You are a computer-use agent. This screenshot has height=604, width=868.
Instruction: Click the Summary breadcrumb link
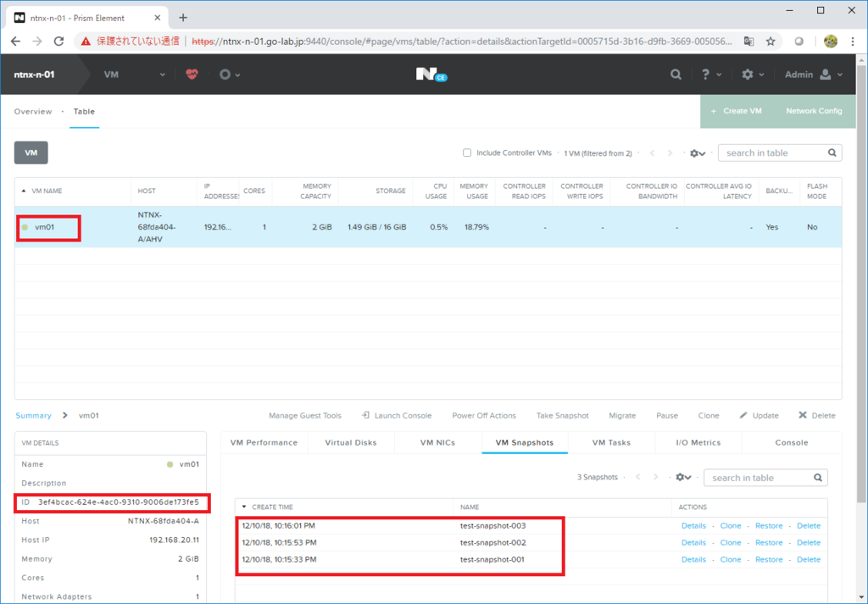(x=33, y=415)
